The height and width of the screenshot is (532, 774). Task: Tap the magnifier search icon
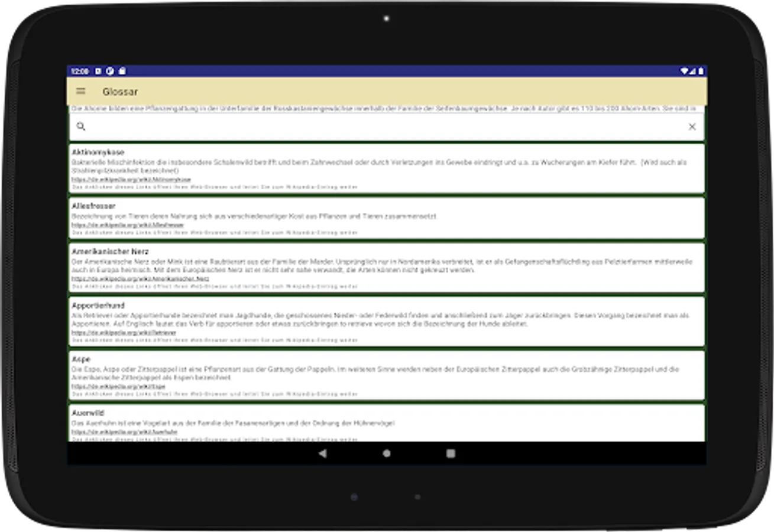tap(82, 126)
